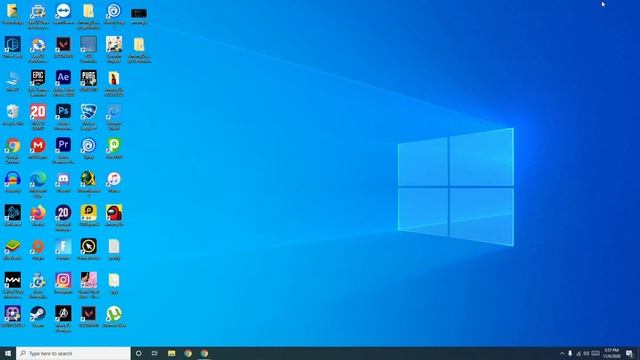Open the purple Football Manager 2020 icon
Screen dimensions: 640x360
click(x=63, y=213)
